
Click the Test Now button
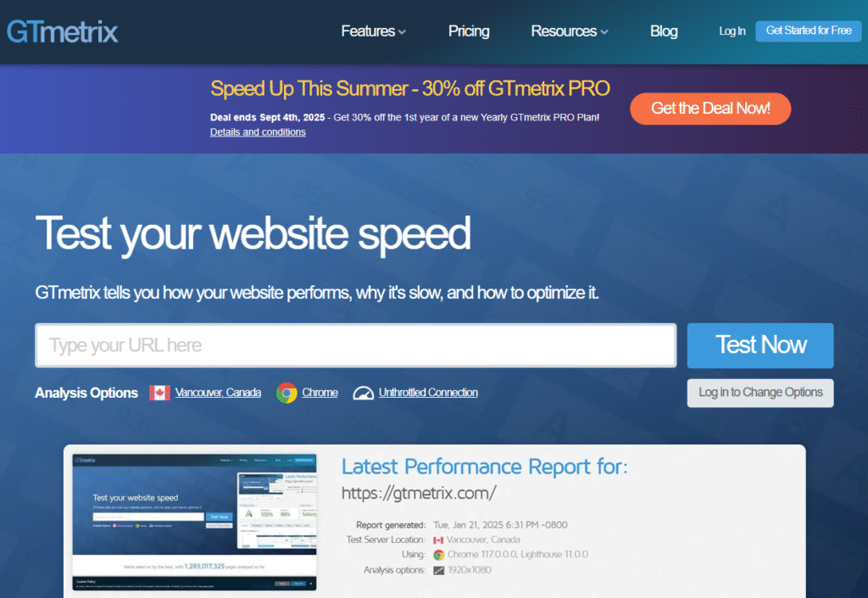pos(760,345)
